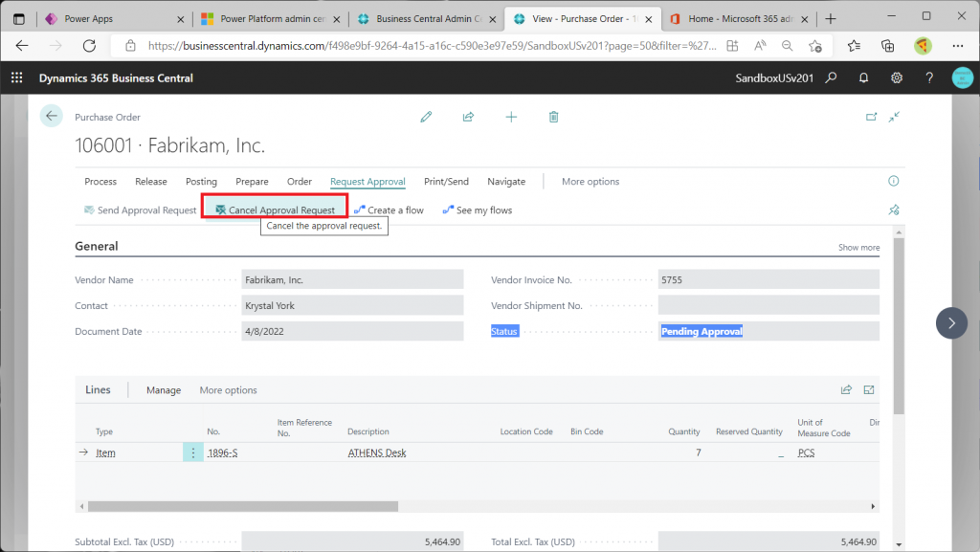The height and width of the screenshot is (552, 980).
Task: Click Create a flow
Action: pos(389,210)
